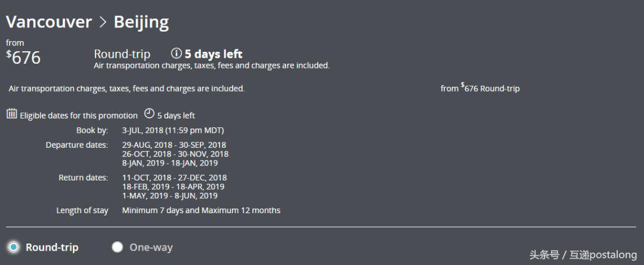Select the Round-trip radio button
644x265 pixels.
[13, 247]
